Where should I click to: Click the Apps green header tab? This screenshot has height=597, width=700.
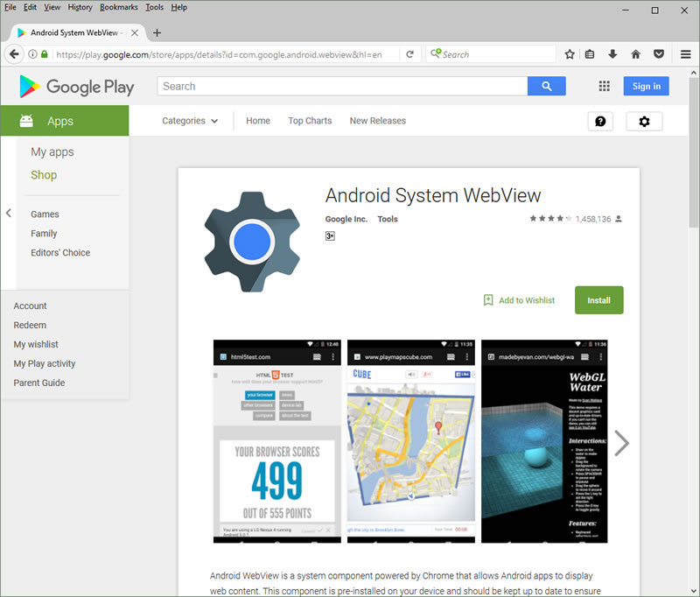point(65,121)
